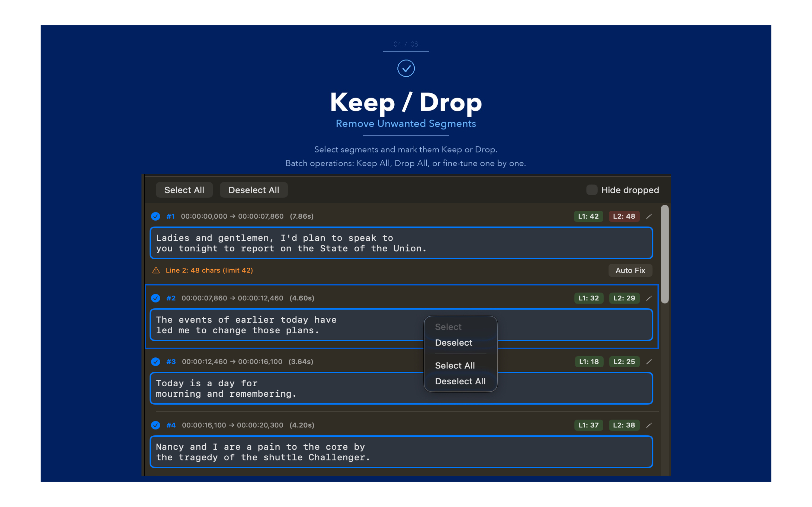Click the pencil edit icon for segment #3

(x=649, y=362)
